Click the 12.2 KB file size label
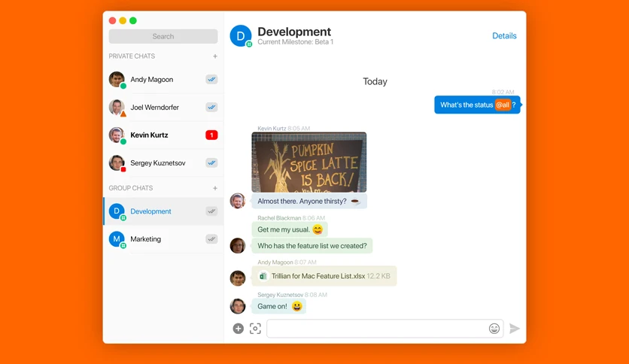629x364 pixels. (x=378, y=276)
